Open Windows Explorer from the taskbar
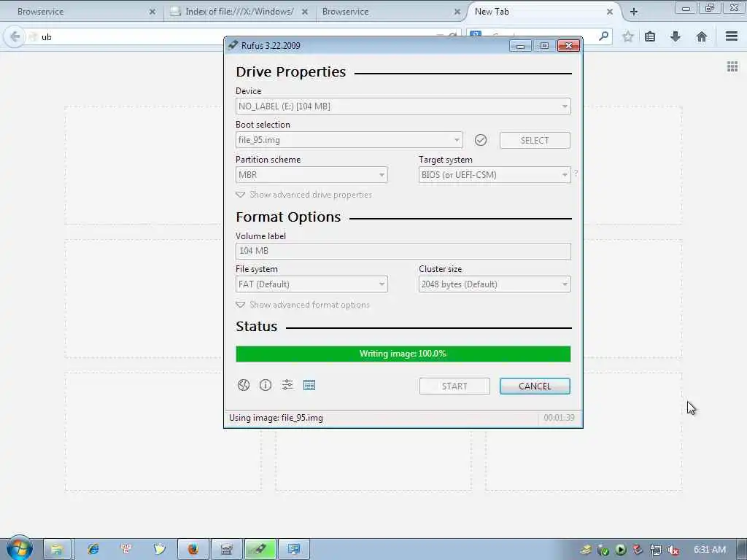Screen dimensions: 747x560 (57, 549)
